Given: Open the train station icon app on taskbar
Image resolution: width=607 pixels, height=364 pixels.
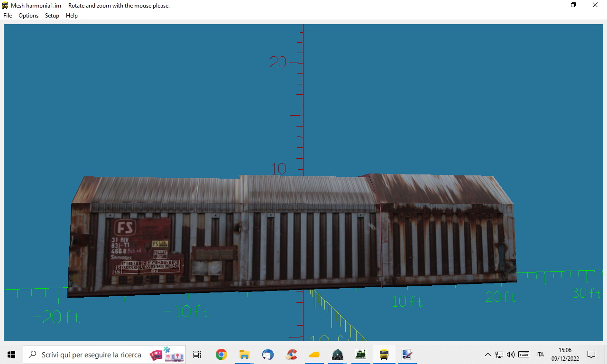Looking at the screenshot, I should (x=338, y=355).
